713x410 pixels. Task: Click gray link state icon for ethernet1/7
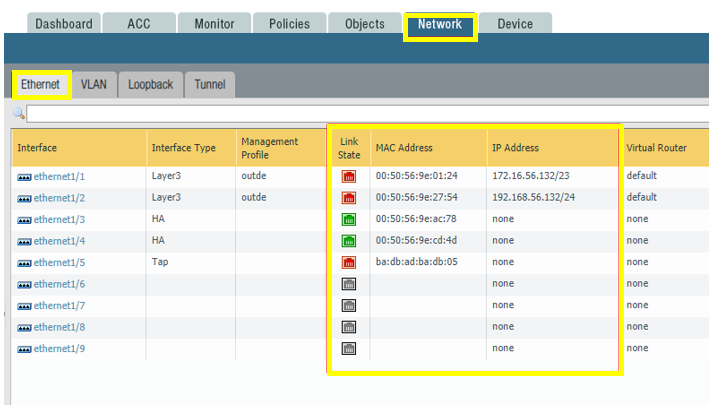(349, 305)
